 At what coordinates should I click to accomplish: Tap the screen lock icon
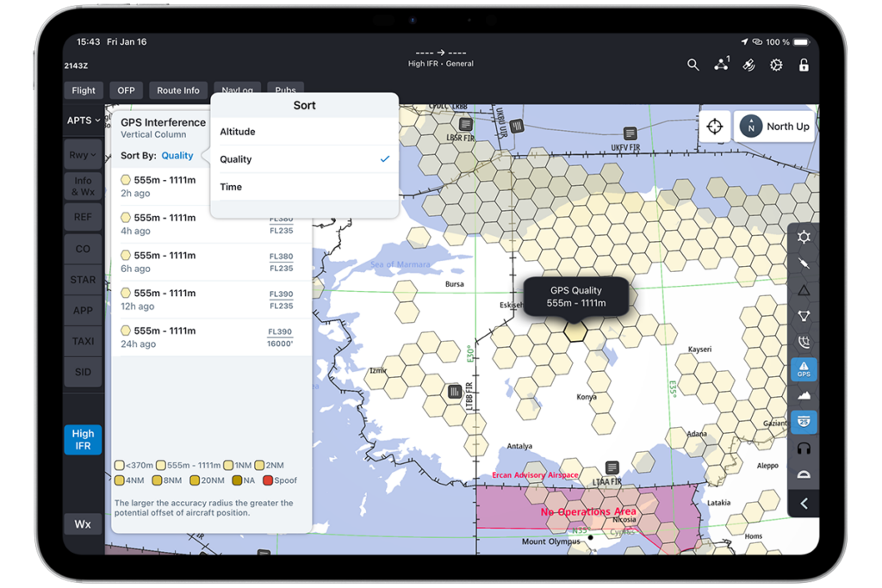(803, 65)
